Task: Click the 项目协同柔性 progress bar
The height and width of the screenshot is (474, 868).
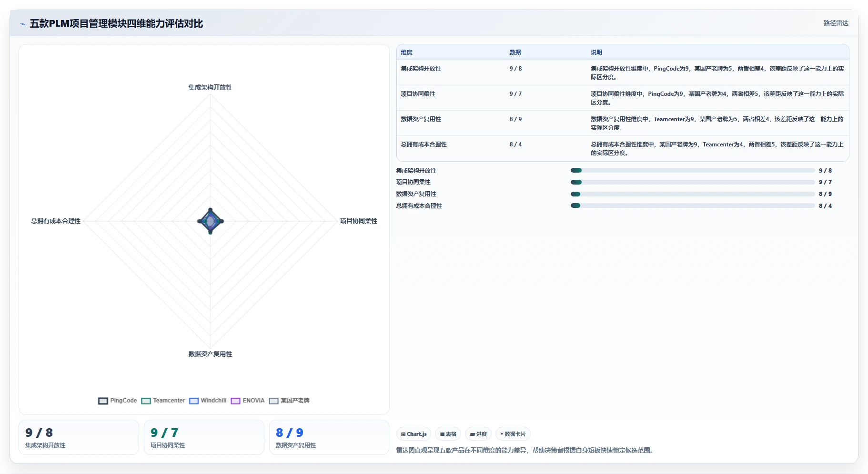Action: (693, 182)
